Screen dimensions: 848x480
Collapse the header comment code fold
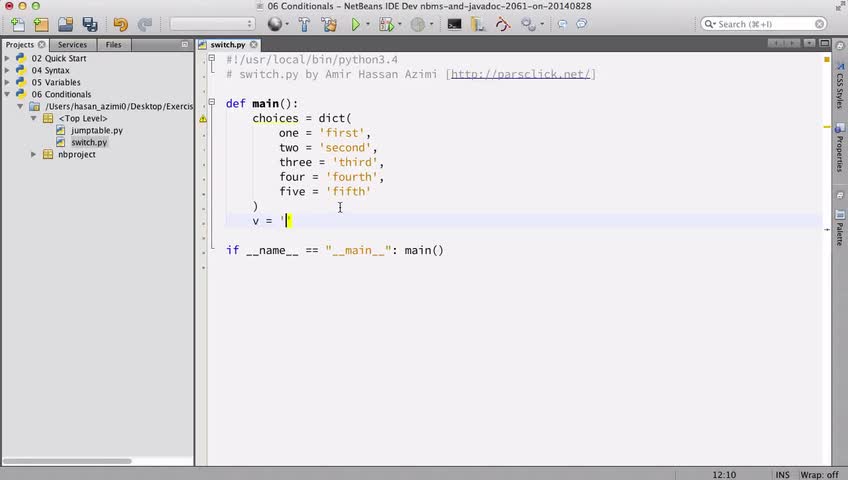point(212,58)
